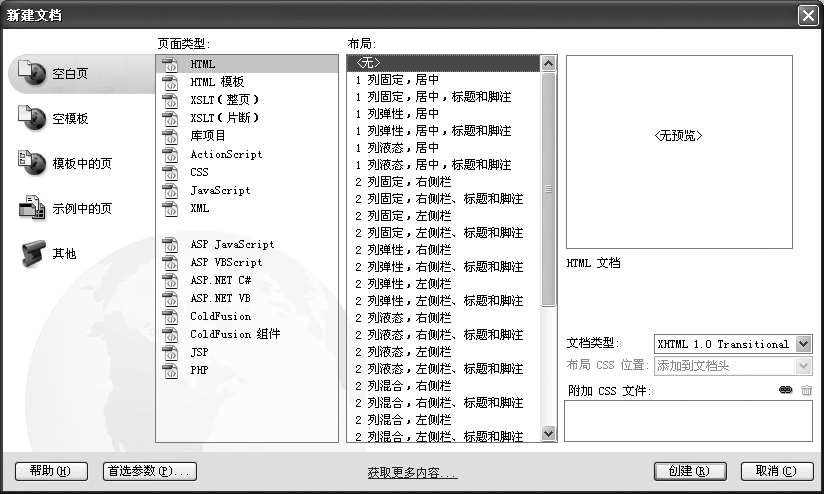This screenshot has height=494, width=824.
Task: Click the remove CSS file trash icon
Action: [806, 390]
